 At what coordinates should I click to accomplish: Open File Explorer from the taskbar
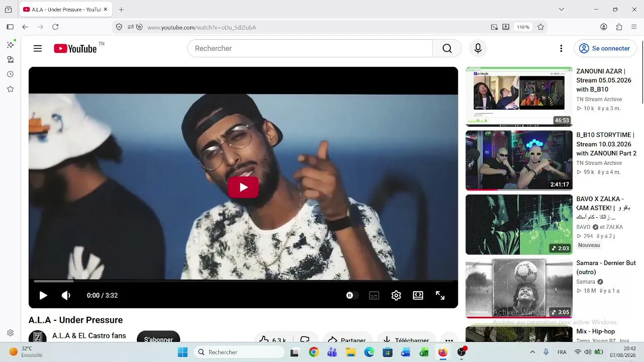pos(351,352)
